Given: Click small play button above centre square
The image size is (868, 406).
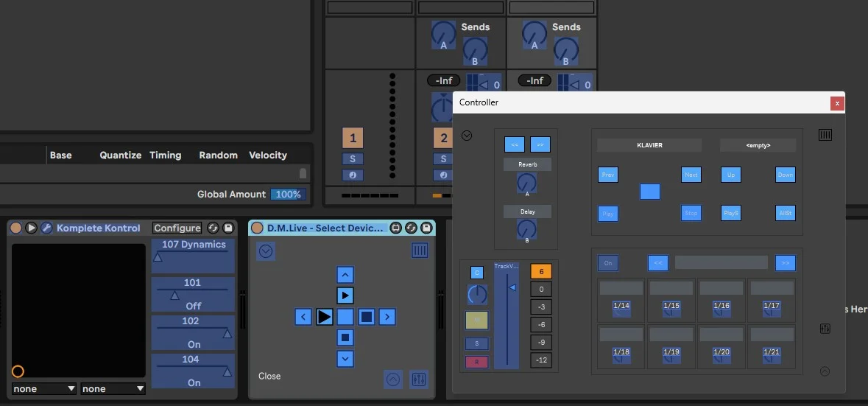Looking at the screenshot, I should [345, 295].
